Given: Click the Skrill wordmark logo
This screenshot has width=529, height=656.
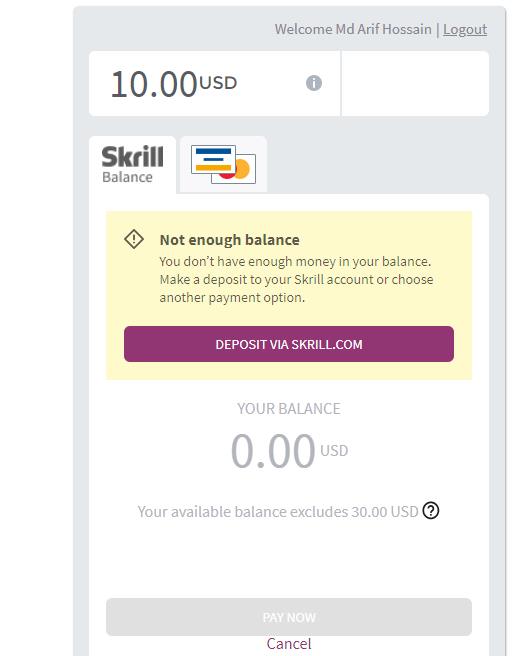Looking at the screenshot, I should [133, 156].
